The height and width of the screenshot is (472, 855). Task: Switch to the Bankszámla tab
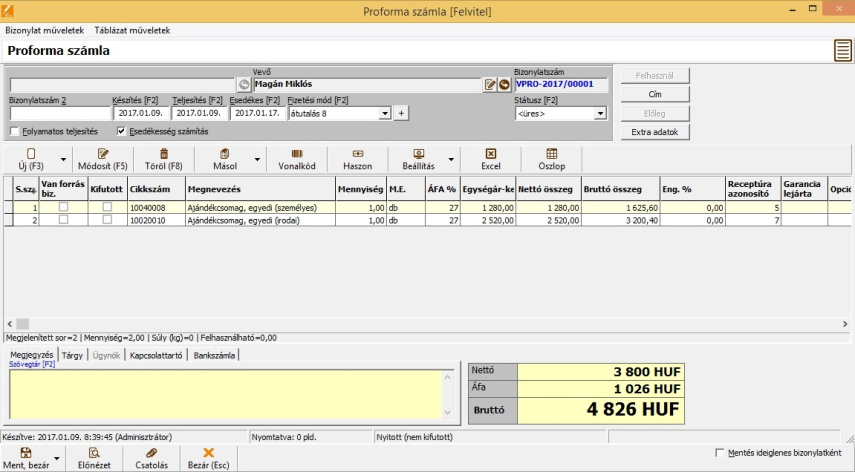point(215,354)
